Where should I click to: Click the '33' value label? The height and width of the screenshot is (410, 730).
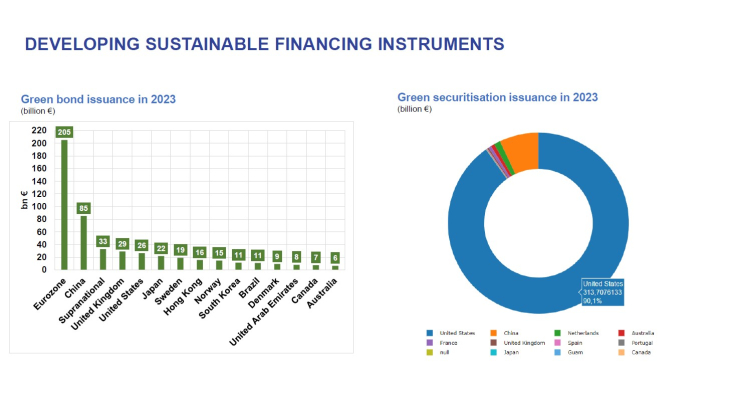tap(103, 241)
